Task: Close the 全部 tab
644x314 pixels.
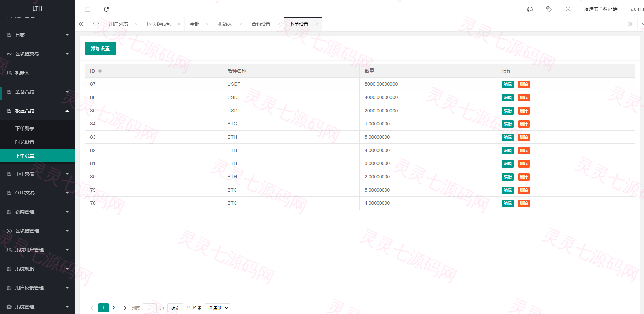Action: point(207,24)
